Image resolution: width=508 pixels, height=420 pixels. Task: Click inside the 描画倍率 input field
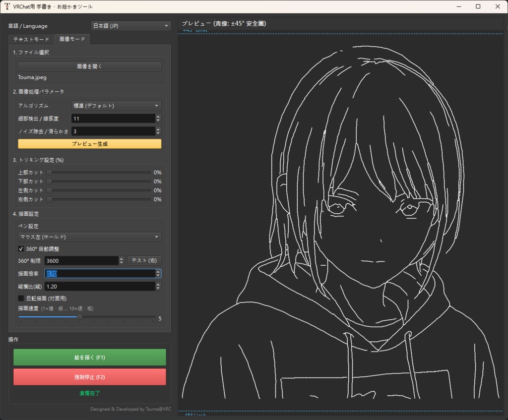(x=89, y=273)
